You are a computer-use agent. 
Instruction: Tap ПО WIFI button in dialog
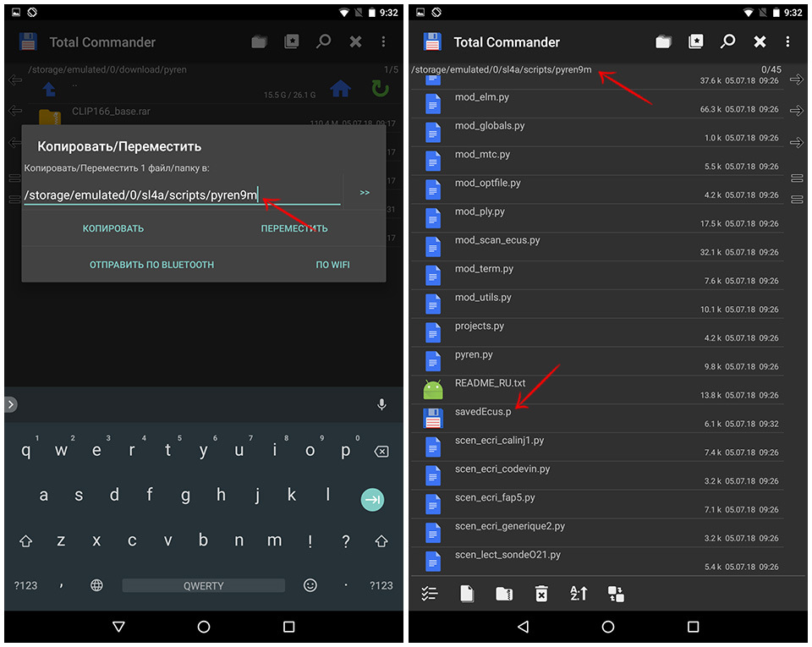coord(333,265)
